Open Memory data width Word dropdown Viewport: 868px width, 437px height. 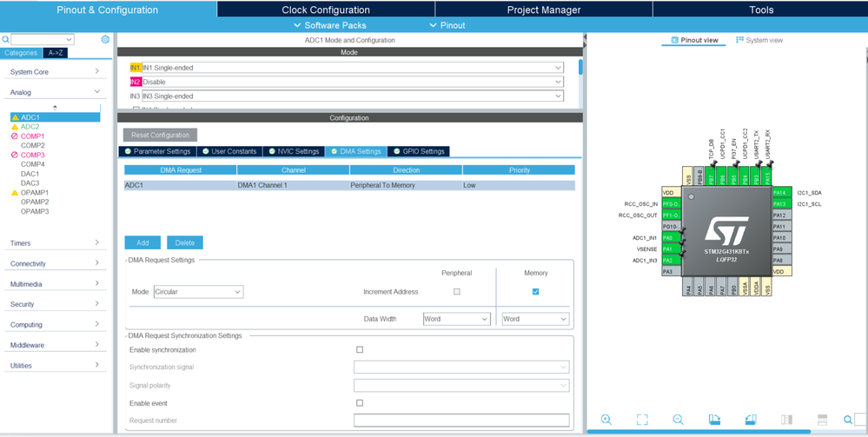pos(535,319)
